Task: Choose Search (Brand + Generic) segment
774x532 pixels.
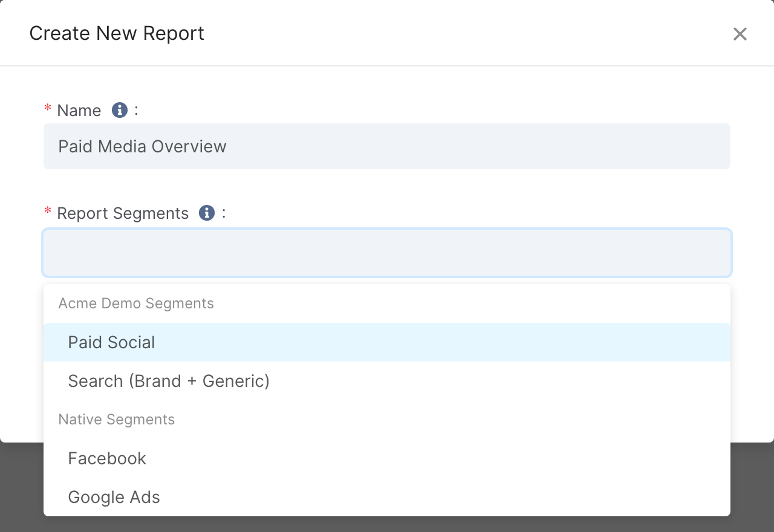Action: (x=387, y=381)
